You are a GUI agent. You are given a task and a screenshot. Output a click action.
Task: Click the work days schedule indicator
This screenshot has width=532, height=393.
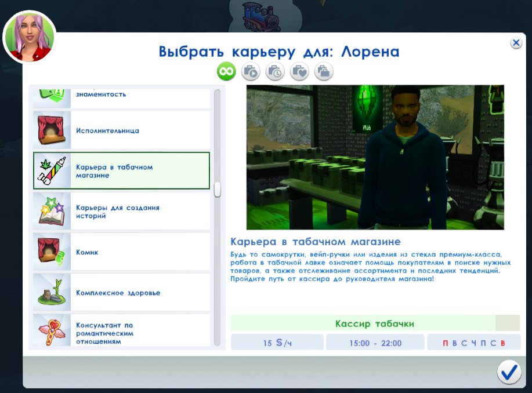coord(473,343)
